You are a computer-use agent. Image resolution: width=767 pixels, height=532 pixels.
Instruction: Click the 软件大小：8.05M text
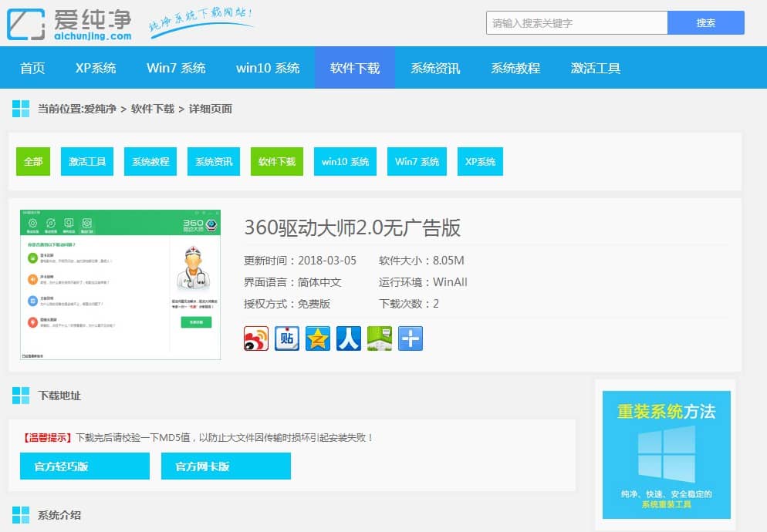point(421,261)
